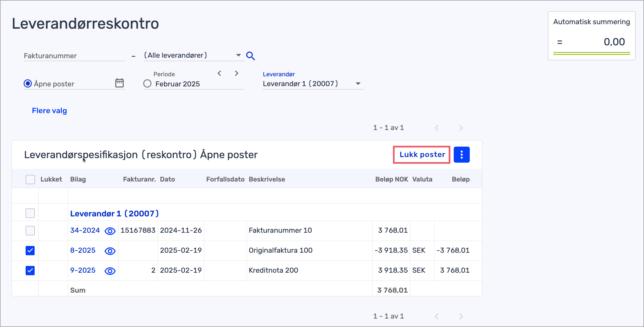Click invoice number 15167883 cell
The width and height of the screenshot is (644, 327).
(138, 230)
